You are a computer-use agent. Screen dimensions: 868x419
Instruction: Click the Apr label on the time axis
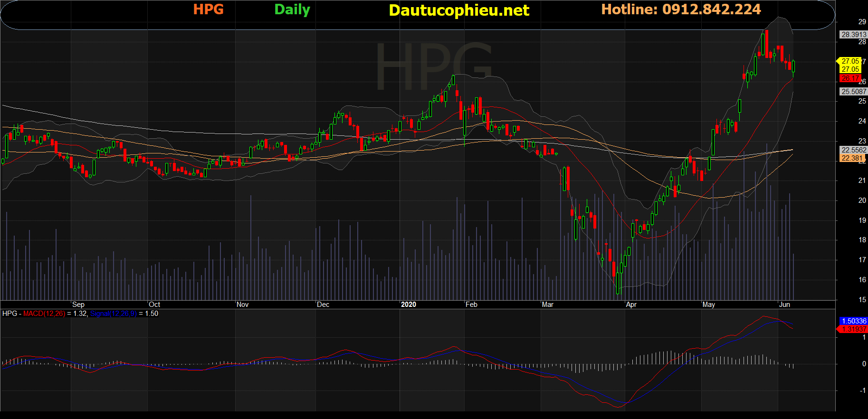(631, 305)
